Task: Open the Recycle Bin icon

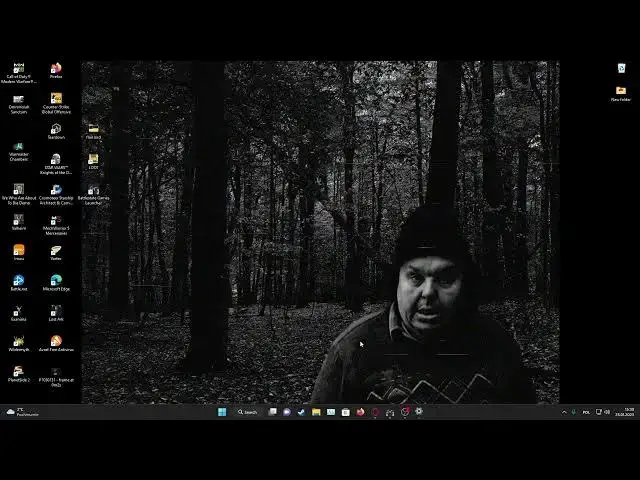Action: coord(621,68)
